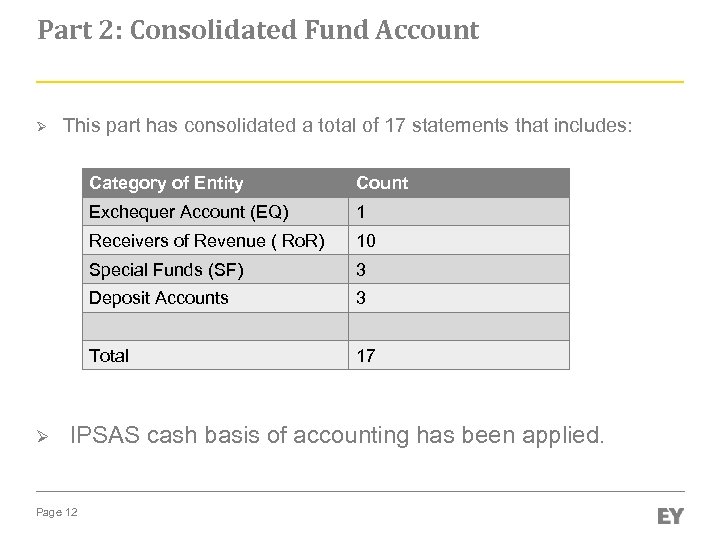Click the arrow bullet before "This part"
This screenshot has width=720, height=540.
point(41,127)
